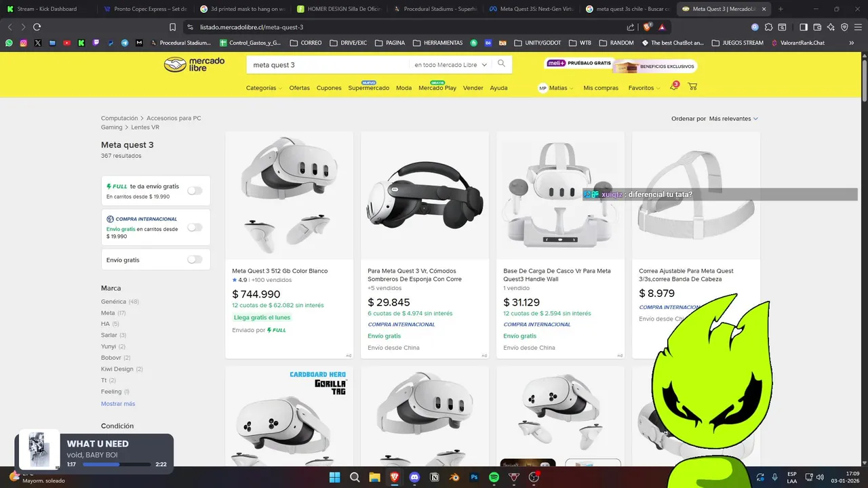The height and width of the screenshot is (488, 868).
Task: Click the bookmark page icon in address bar
Action: coord(172,27)
